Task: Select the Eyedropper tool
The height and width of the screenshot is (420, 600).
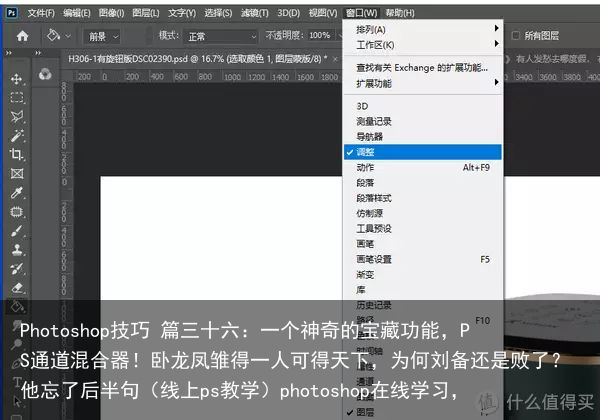Action: [17, 192]
